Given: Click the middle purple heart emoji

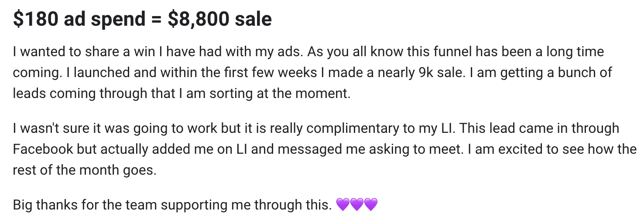Looking at the screenshot, I should [357, 204].
